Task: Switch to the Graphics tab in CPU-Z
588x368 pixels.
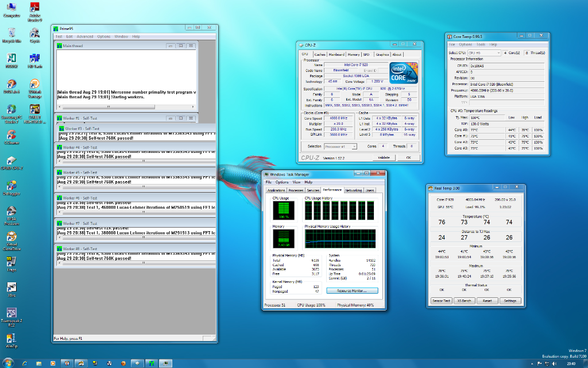Action: (382, 55)
